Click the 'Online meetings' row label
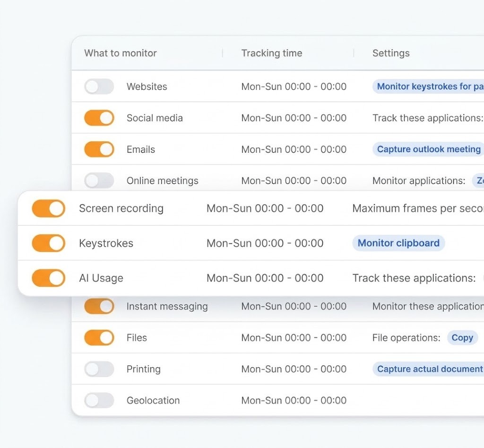 click(163, 181)
